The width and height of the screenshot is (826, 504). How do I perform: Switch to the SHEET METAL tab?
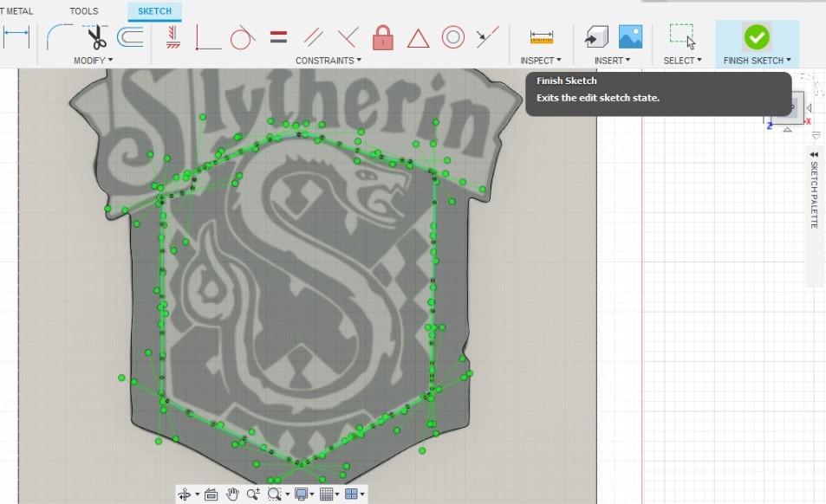click(x=16, y=11)
